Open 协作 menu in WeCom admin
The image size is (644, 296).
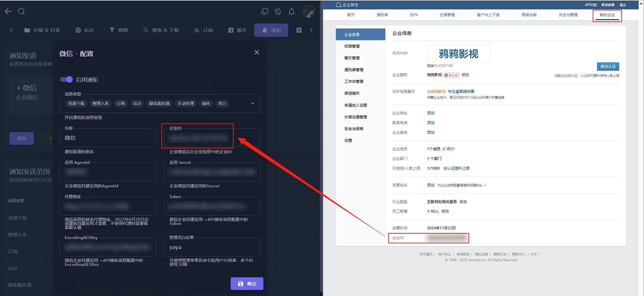[x=414, y=15]
